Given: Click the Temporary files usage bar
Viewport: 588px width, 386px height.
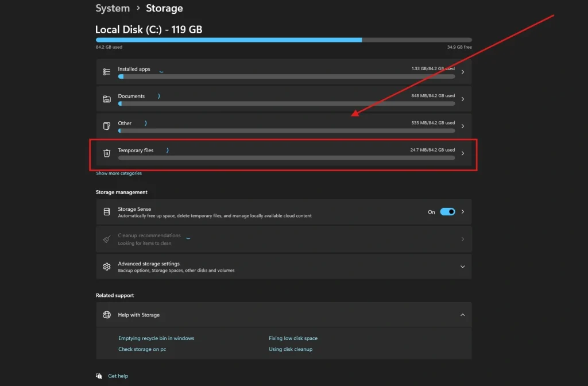Looking at the screenshot, I should point(287,158).
